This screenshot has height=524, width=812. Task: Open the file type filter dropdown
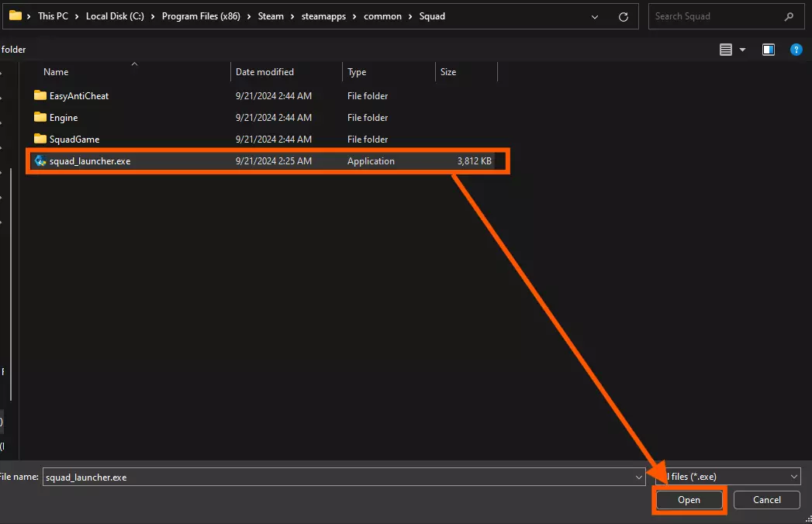coord(794,477)
